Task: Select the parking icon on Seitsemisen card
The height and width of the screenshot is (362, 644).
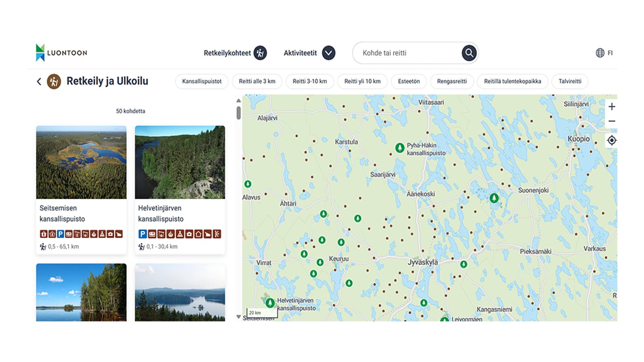Action: [x=60, y=234]
